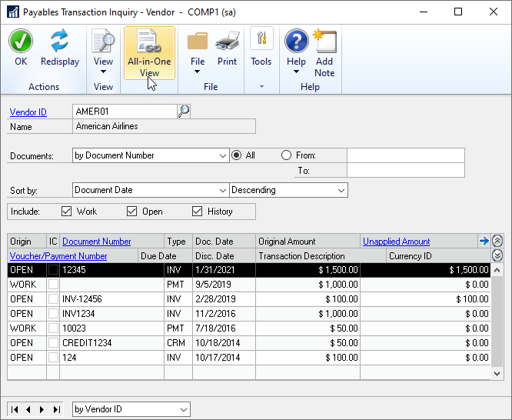The image size is (512, 420).
Task: Click the Redisplay refresh arrows icon
Action: point(59,41)
